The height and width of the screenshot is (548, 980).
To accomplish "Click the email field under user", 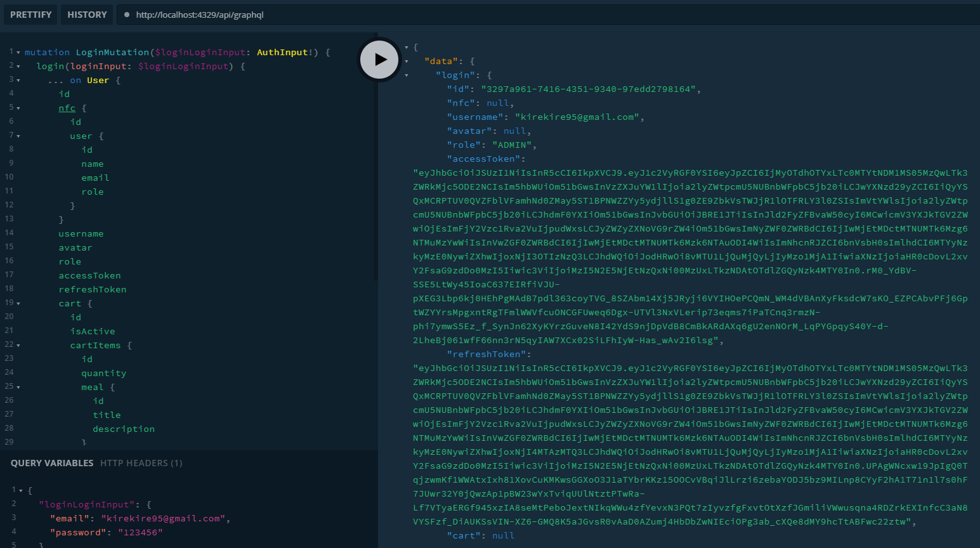I will click(95, 178).
